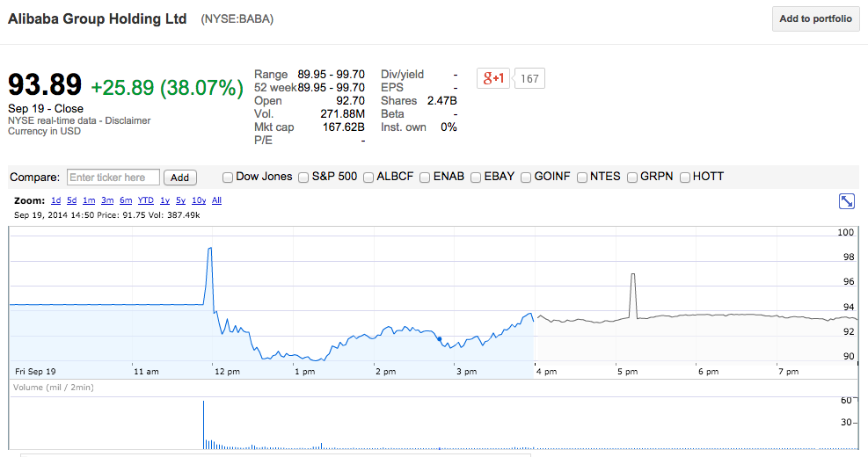
Task: Click the Currency in USD note
Action: click(x=44, y=131)
